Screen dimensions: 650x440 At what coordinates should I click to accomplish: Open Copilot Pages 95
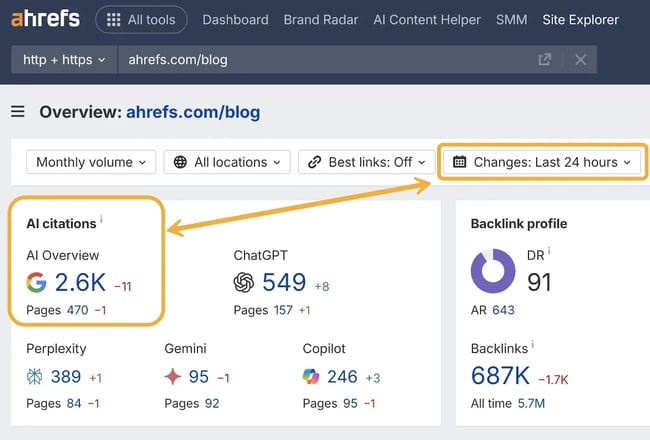350,403
